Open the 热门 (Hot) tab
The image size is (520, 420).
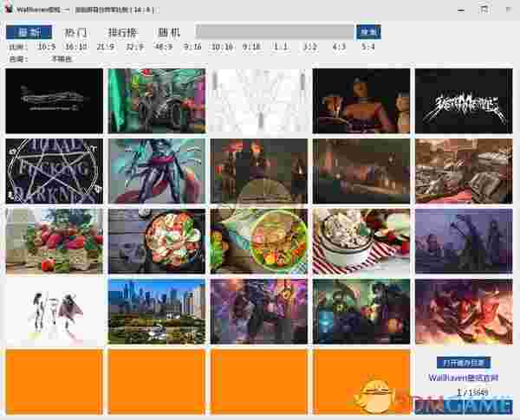[75, 32]
